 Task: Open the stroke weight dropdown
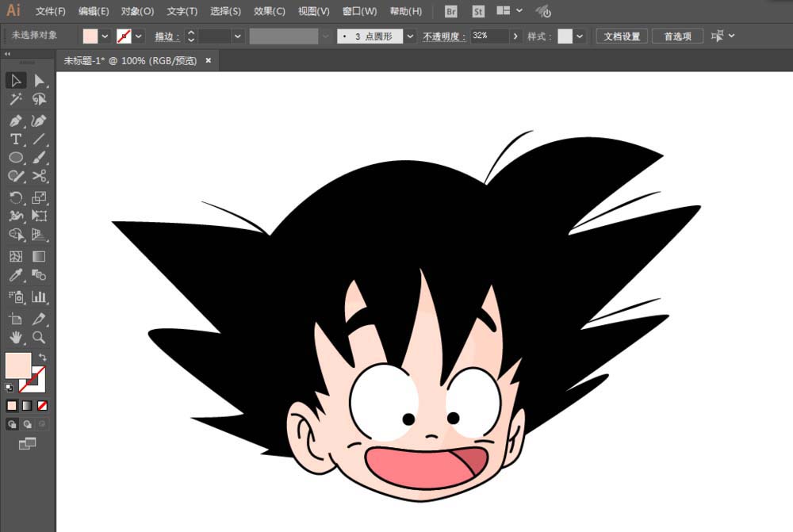237,36
